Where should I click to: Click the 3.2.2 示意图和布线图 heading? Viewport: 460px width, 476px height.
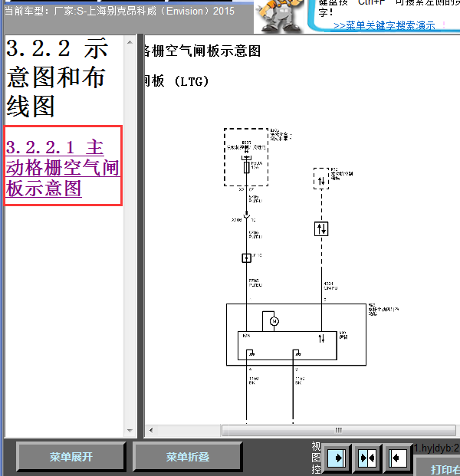(57, 77)
